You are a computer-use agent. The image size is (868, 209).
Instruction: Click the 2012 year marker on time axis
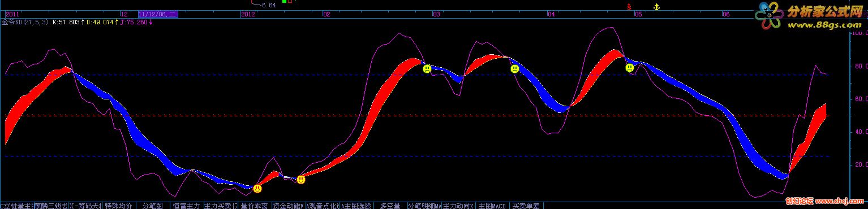(248, 14)
